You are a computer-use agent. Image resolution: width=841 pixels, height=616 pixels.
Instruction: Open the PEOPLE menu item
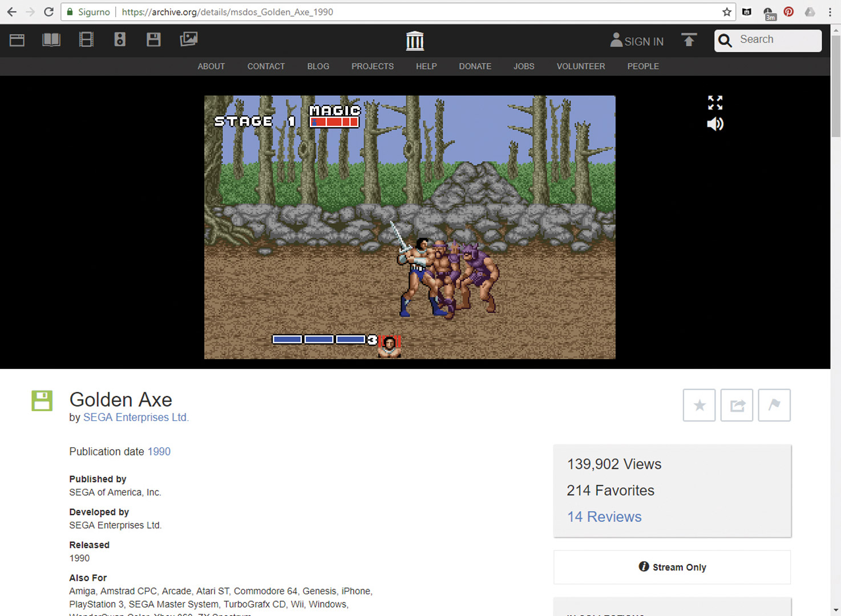pyautogui.click(x=643, y=66)
